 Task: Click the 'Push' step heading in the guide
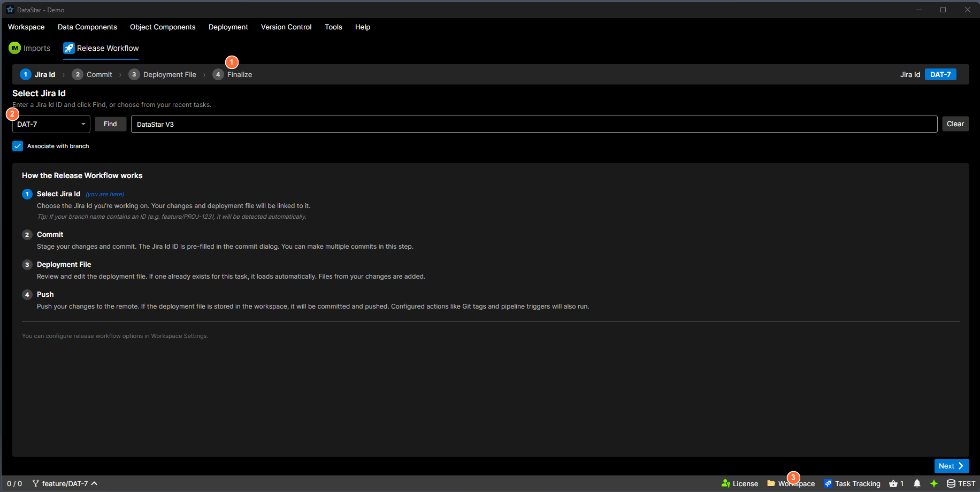click(45, 295)
